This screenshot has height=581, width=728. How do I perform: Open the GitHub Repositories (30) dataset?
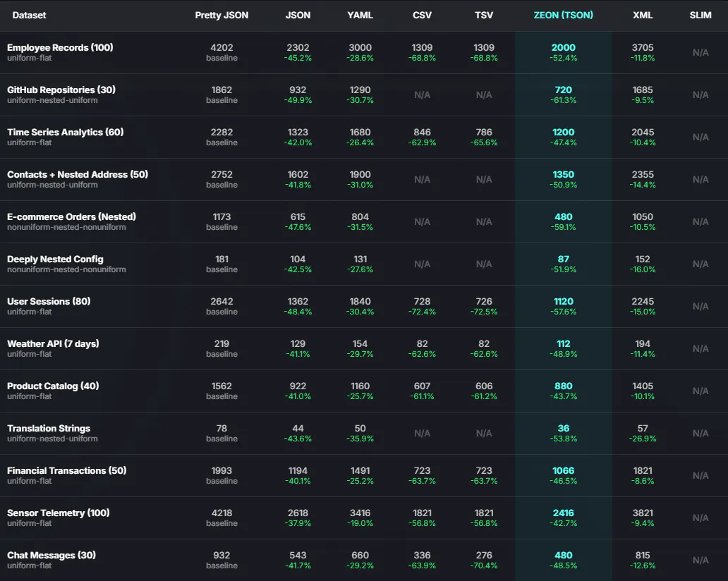click(x=61, y=90)
